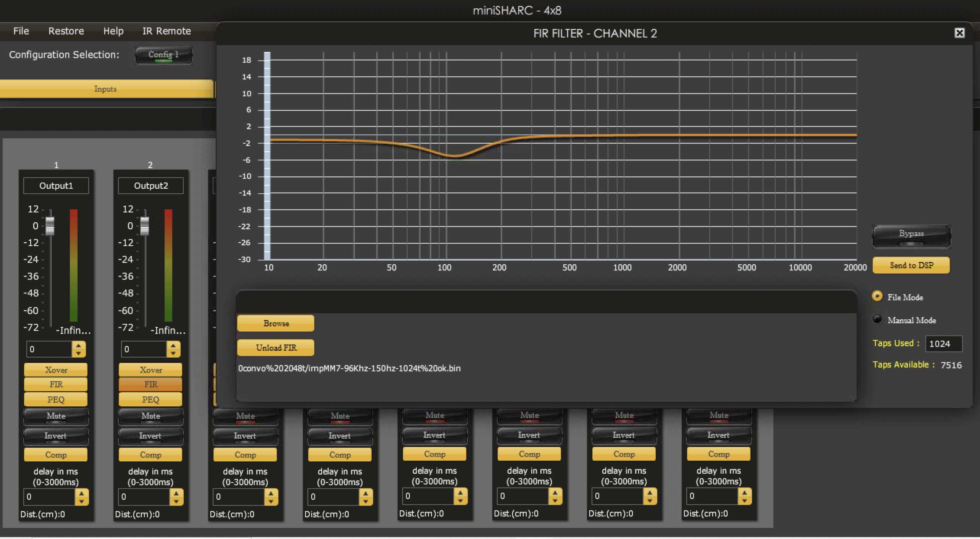Click the Taps Available value 7516
The image size is (980, 539).
[951, 365]
